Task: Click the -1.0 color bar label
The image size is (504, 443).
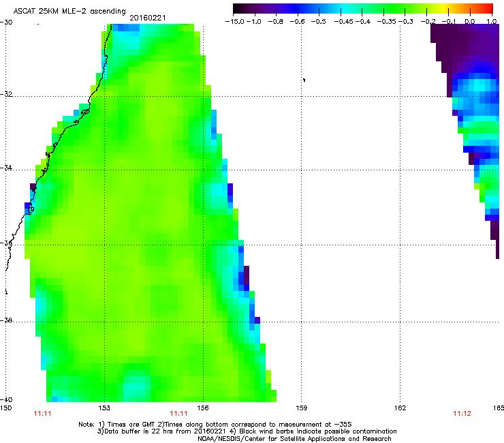Action: 254,22
